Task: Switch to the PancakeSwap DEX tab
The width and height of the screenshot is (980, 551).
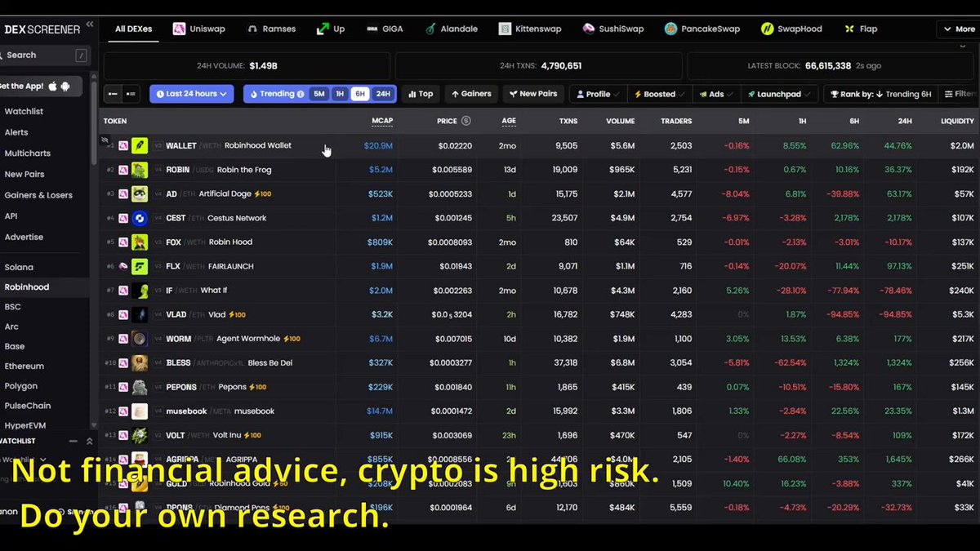Action: pos(702,29)
